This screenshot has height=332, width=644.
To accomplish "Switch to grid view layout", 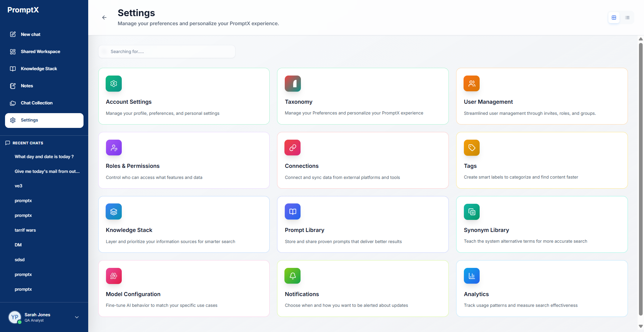I will coord(614,17).
